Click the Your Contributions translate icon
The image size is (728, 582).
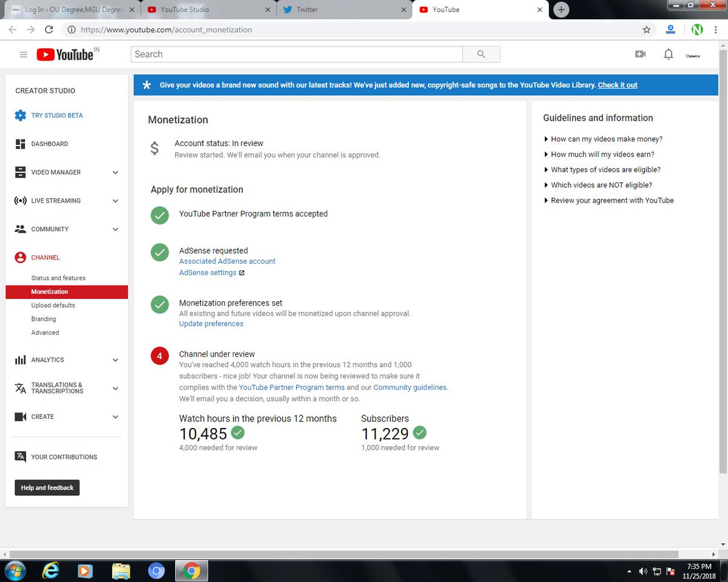point(20,457)
